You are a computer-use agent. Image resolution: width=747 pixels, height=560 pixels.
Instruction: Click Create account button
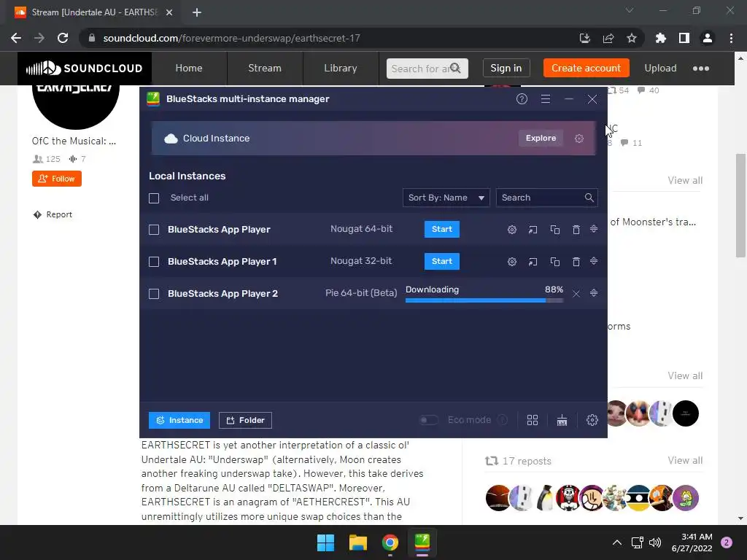586,68
